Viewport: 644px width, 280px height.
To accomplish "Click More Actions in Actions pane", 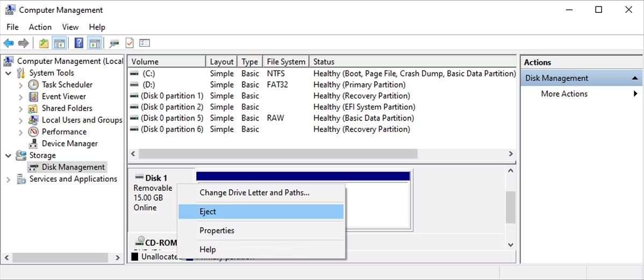I will pyautogui.click(x=564, y=94).
